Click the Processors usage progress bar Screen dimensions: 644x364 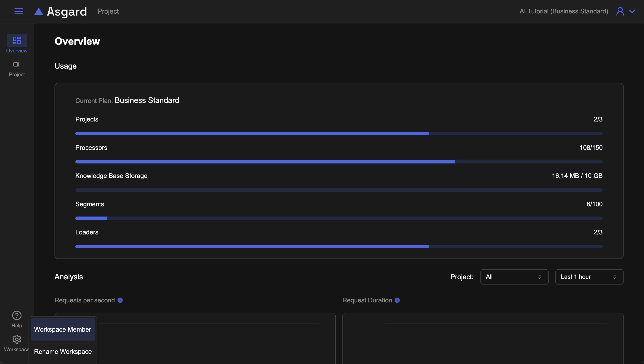coord(339,162)
